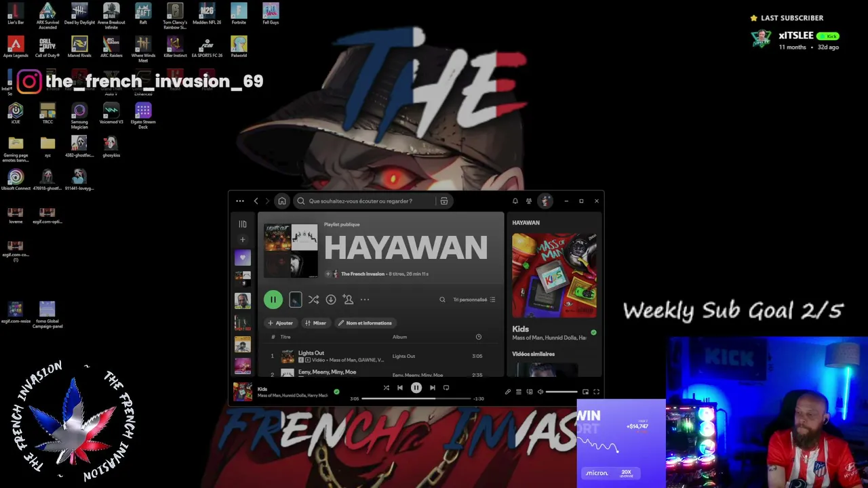Skip to the next track
Viewport: 868px width, 488px height.
click(x=433, y=388)
